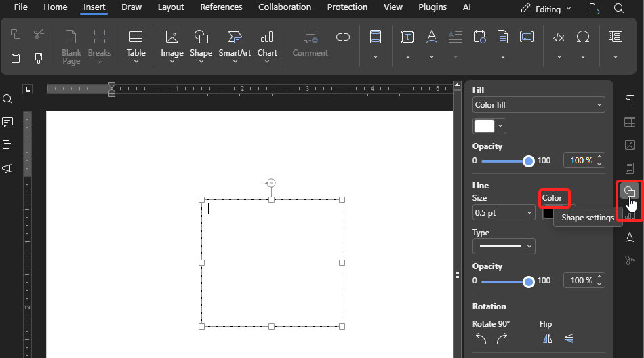Insert an equation with the square root icon
644x358 pixels.
click(x=559, y=37)
